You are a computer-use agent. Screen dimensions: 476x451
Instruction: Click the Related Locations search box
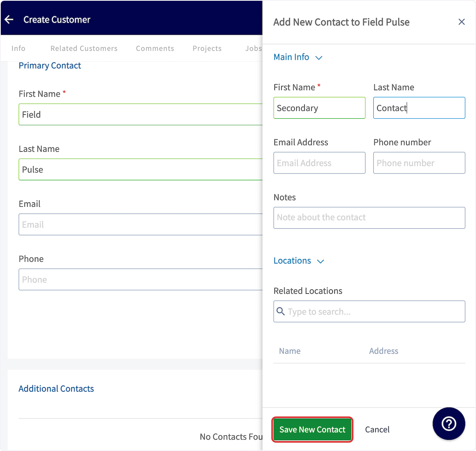pos(369,311)
